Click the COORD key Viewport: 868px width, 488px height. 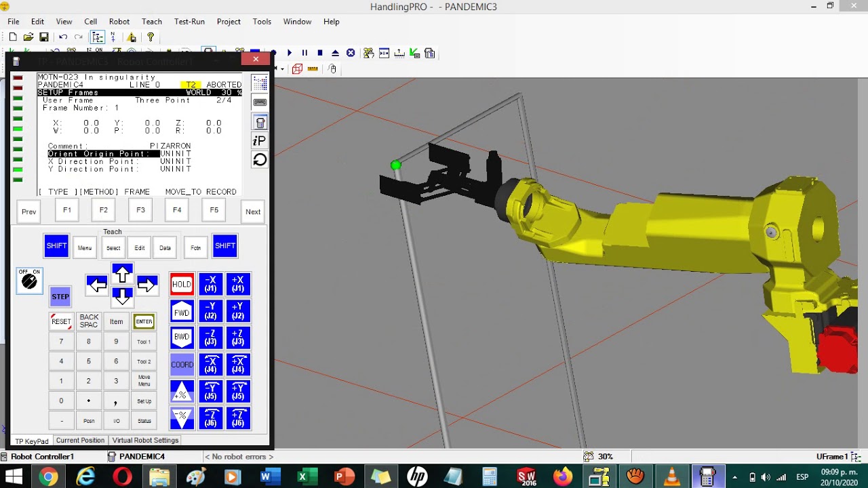pyautogui.click(x=182, y=365)
